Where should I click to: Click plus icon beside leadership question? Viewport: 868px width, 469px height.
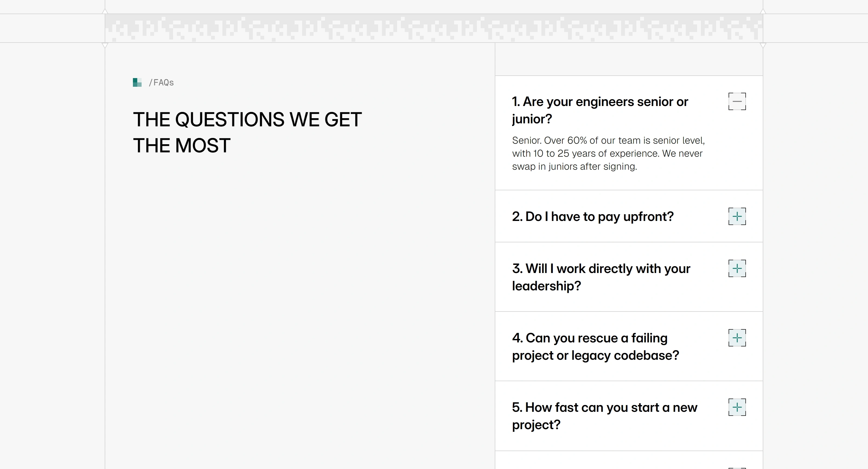point(737,268)
